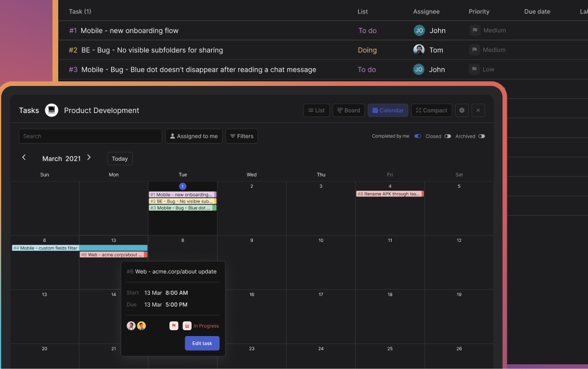Open calendar event #1 Mobile new onboarding

(x=183, y=194)
